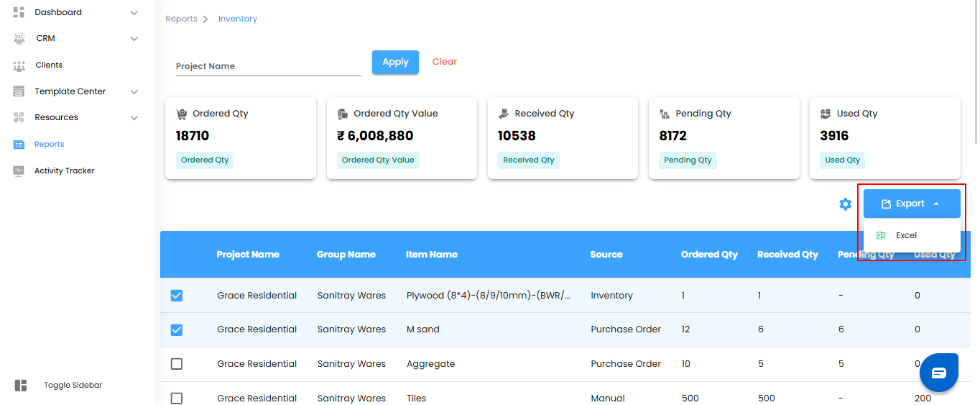
Task: Select Excel from the Export menu
Action: [906, 235]
